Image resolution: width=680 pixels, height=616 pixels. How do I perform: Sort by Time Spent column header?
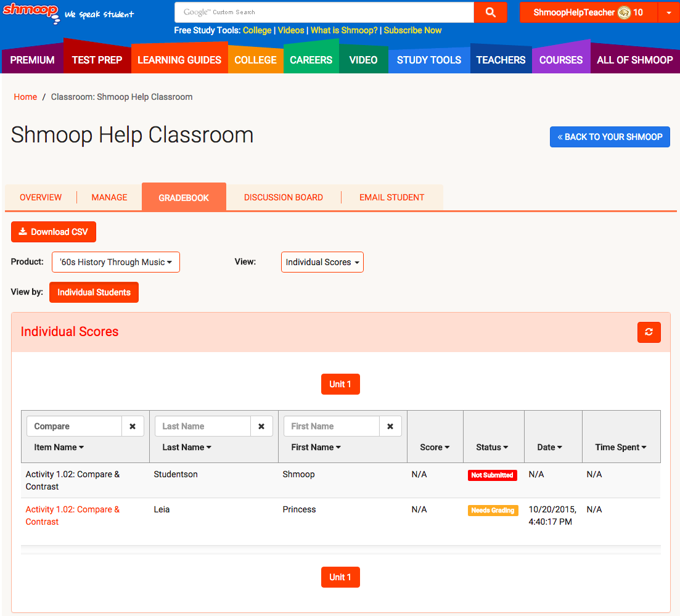(x=621, y=447)
